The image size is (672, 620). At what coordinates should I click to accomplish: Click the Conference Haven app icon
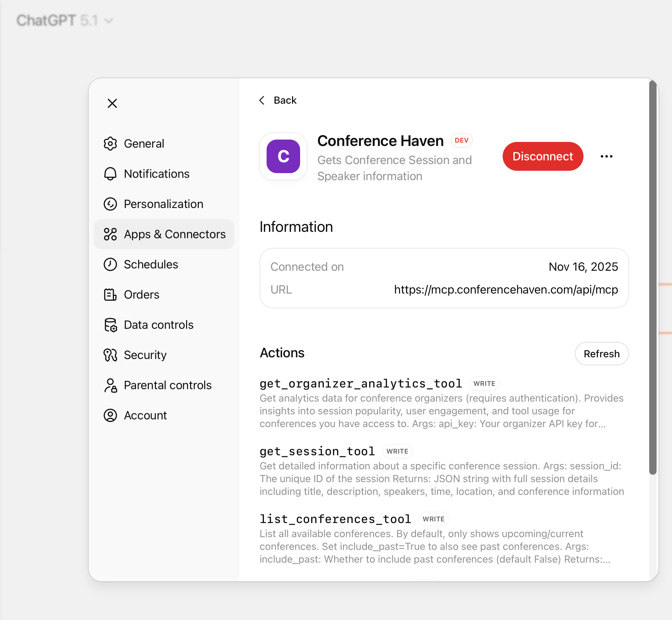coord(283,156)
